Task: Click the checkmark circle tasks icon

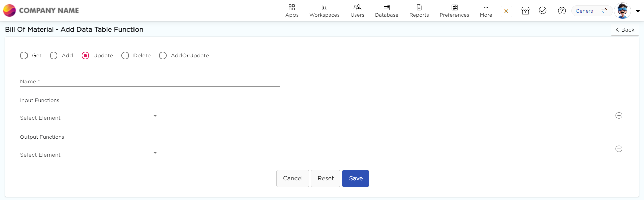Action: (543, 11)
